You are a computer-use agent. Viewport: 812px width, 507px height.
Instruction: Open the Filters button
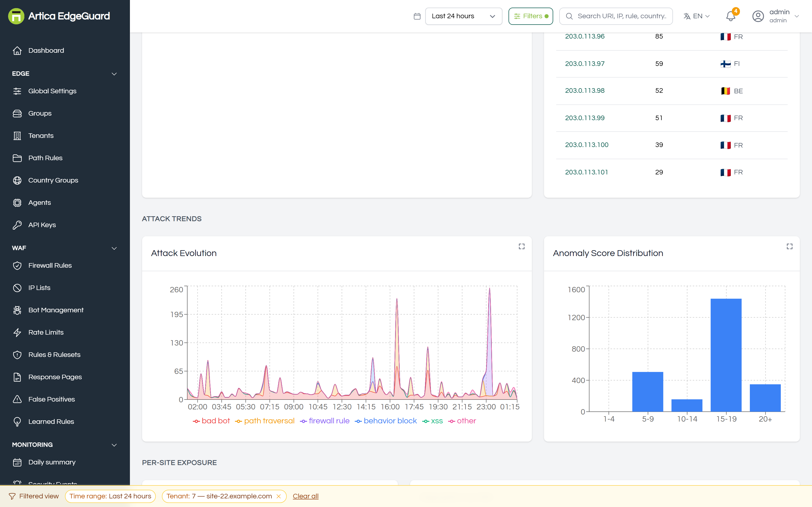click(x=531, y=16)
